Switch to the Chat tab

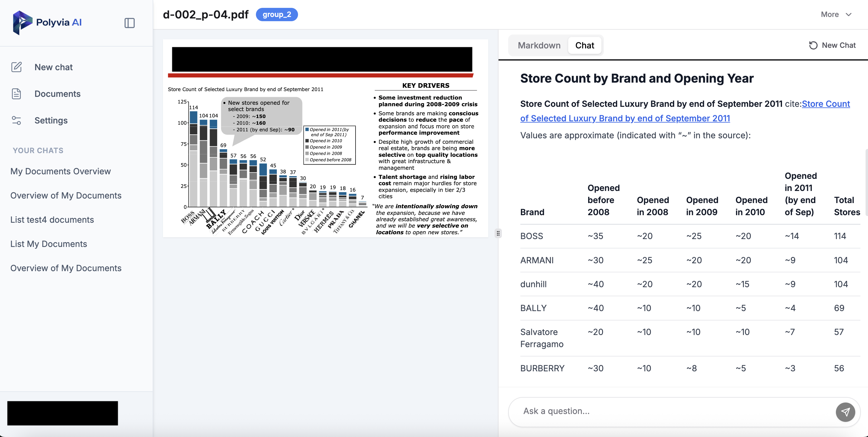click(585, 45)
